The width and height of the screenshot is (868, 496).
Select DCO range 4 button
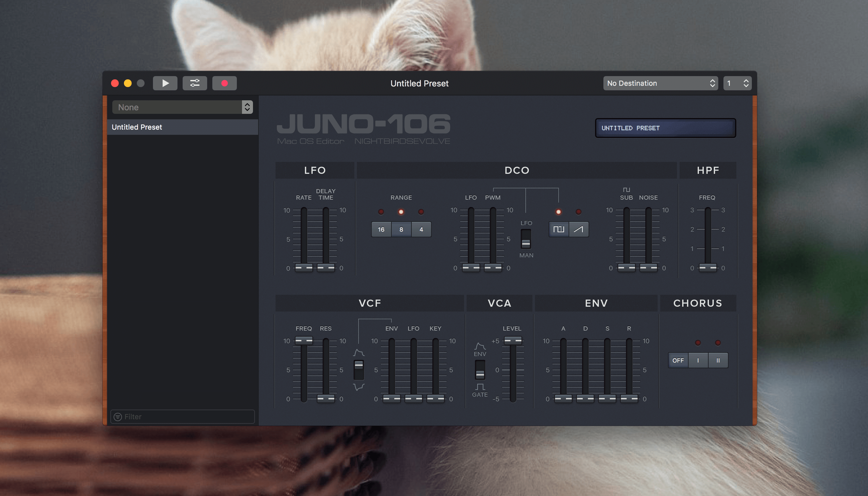(x=421, y=229)
